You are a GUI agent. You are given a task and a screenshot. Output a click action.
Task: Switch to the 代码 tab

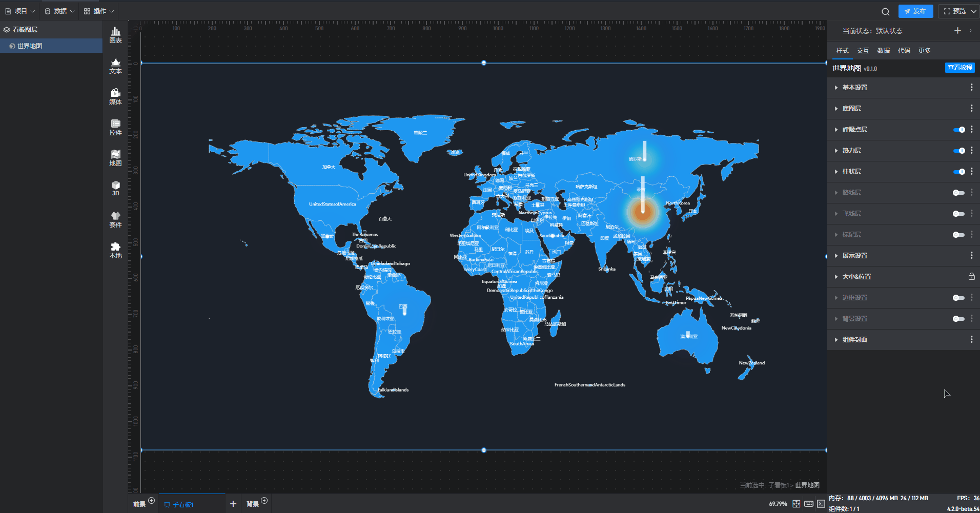point(904,50)
